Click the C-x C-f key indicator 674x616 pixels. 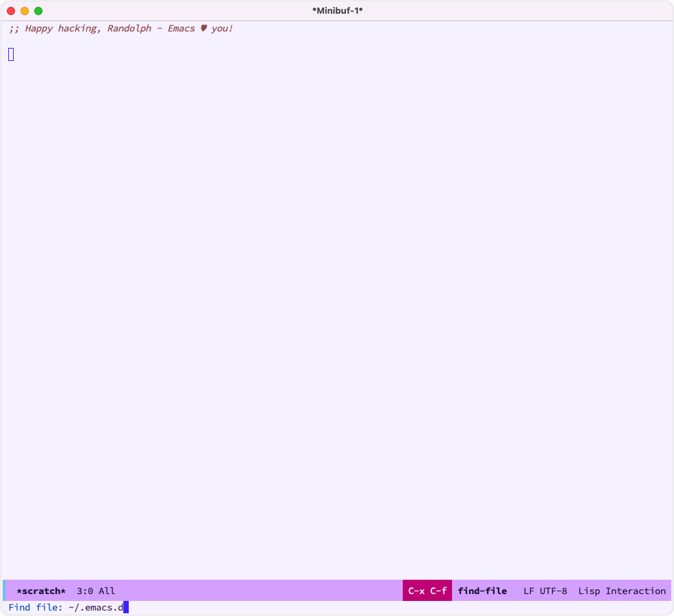point(427,591)
